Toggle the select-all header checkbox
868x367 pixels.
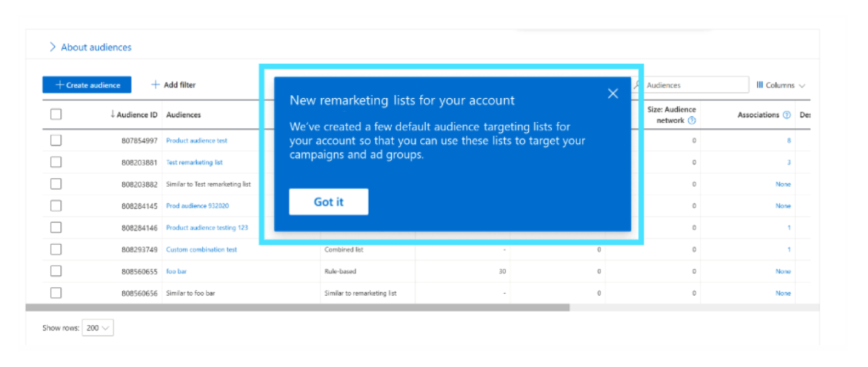coord(56,114)
